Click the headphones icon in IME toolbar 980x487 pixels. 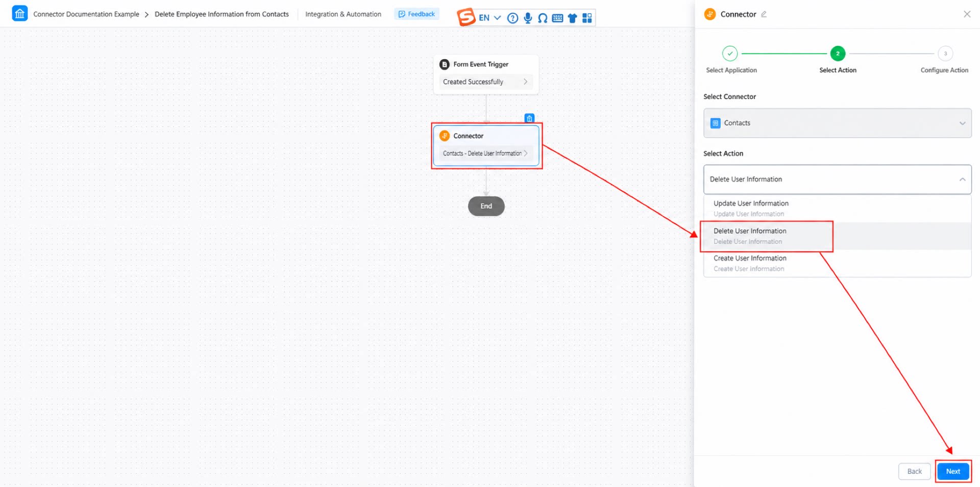(543, 18)
